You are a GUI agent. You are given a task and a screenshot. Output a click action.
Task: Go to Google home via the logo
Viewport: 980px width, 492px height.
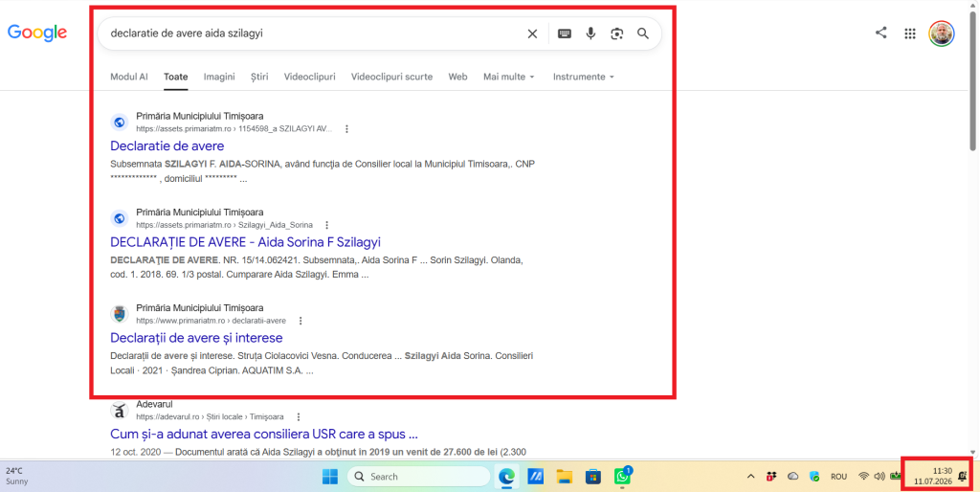pos(37,33)
